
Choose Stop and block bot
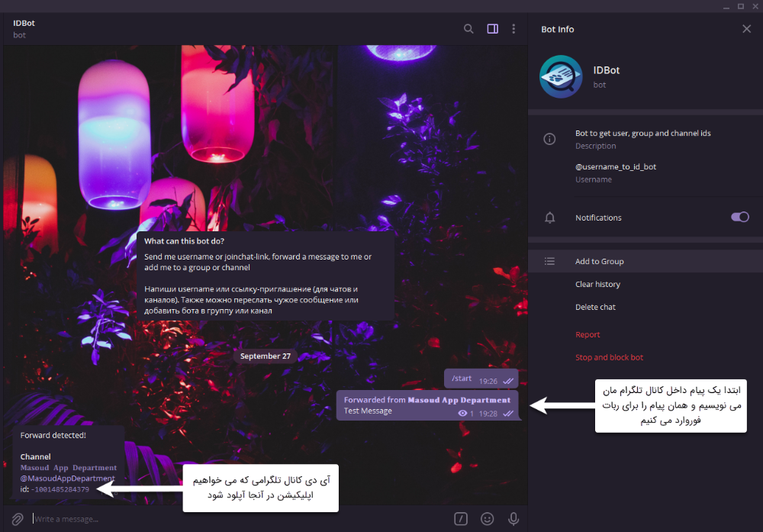pyautogui.click(x=609, y=357)
